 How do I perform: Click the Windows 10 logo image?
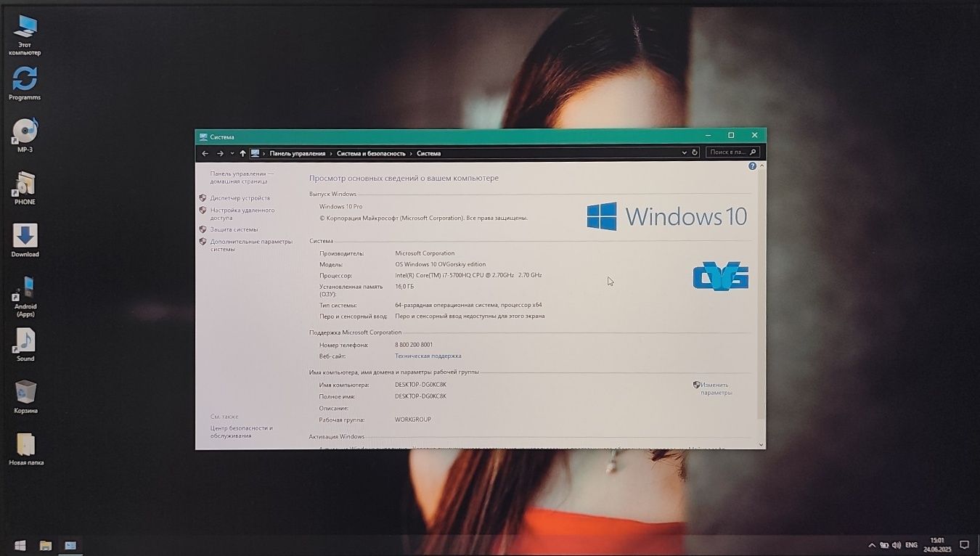tap(666, 216)
